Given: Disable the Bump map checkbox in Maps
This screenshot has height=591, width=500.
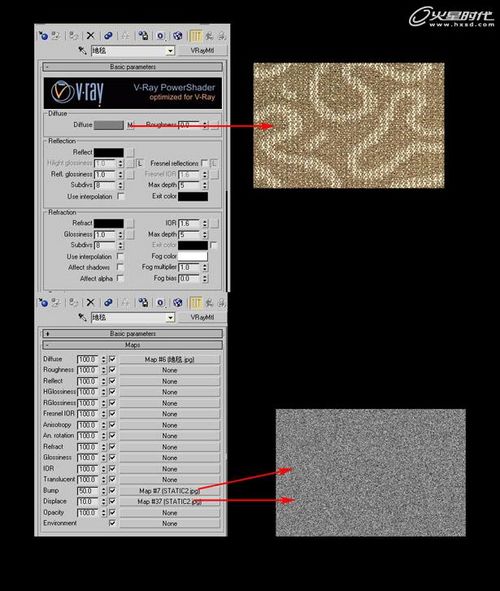Looking at the screenshot, I should pos(112,490).
